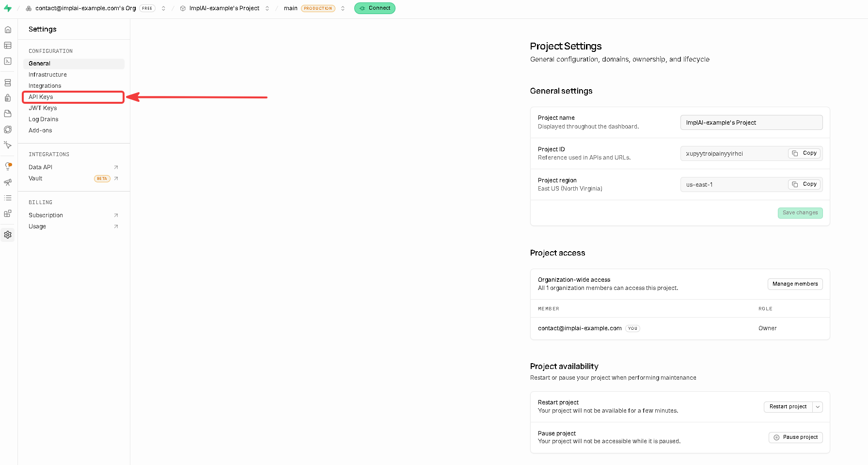Click the Manage members button
This screenshot has width=868, height=465.
click(x=795, y=284)
